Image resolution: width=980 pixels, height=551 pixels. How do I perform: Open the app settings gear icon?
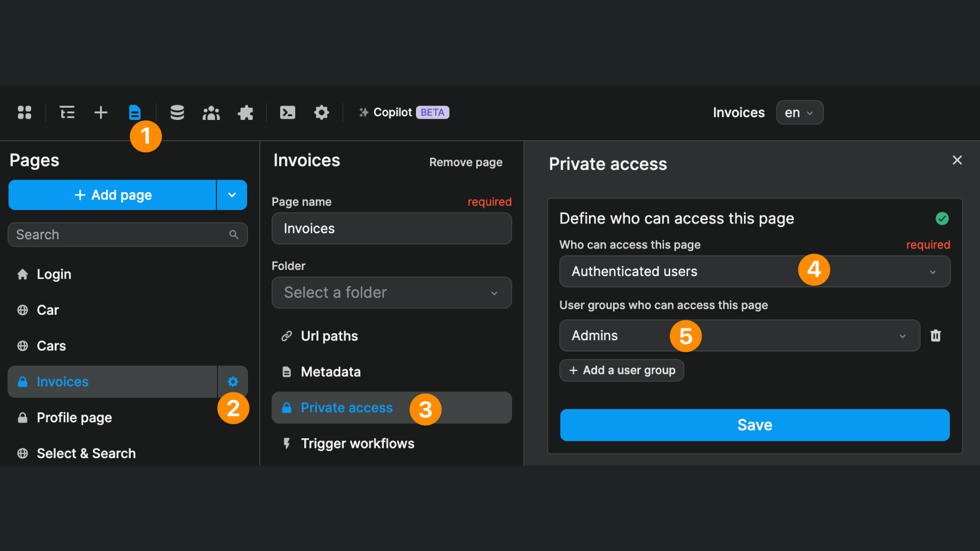(321, 112)
